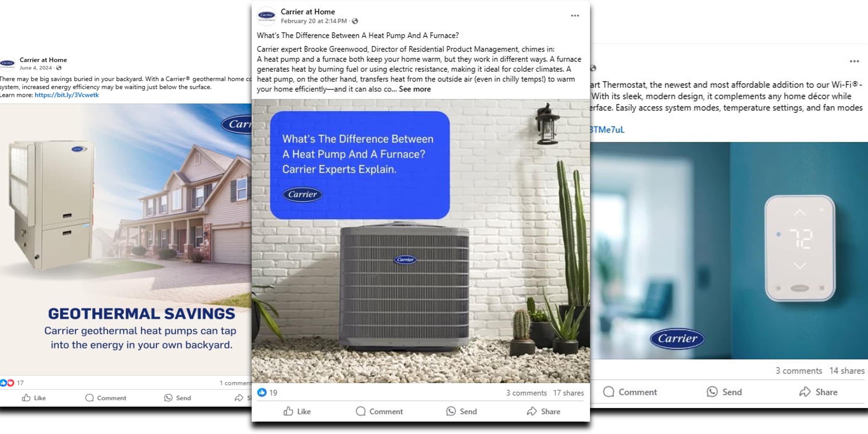Comment on the thermostat post
This screenshot has height=434, width=868.
click(x=630, y=392)
